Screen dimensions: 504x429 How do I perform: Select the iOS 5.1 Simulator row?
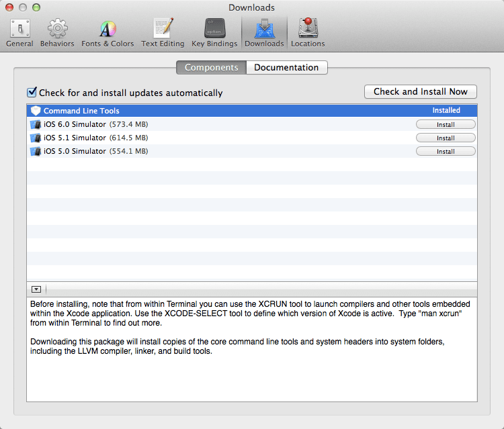coord(202,138)
